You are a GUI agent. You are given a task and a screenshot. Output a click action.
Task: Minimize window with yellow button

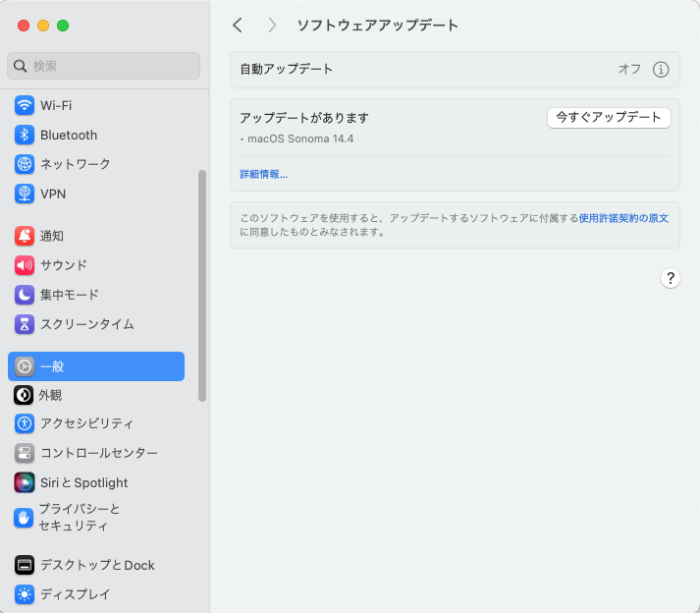pos(43,26)
